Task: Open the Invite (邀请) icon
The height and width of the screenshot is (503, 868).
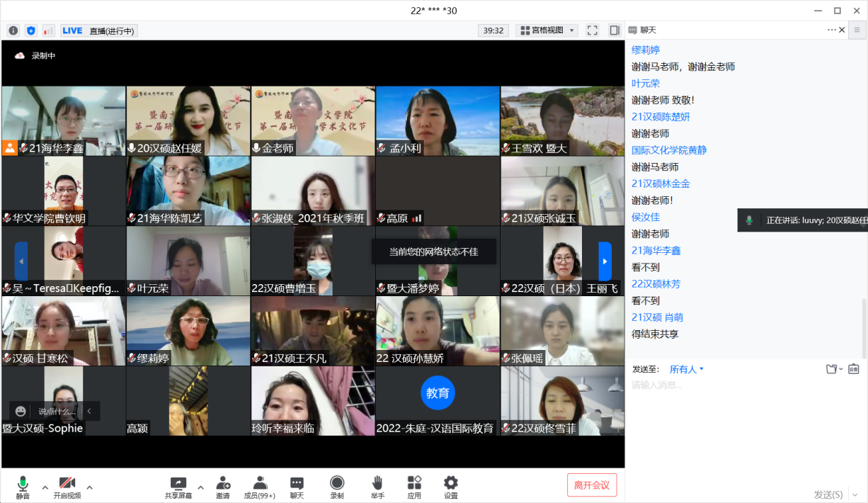Action: tap(223, 487)
